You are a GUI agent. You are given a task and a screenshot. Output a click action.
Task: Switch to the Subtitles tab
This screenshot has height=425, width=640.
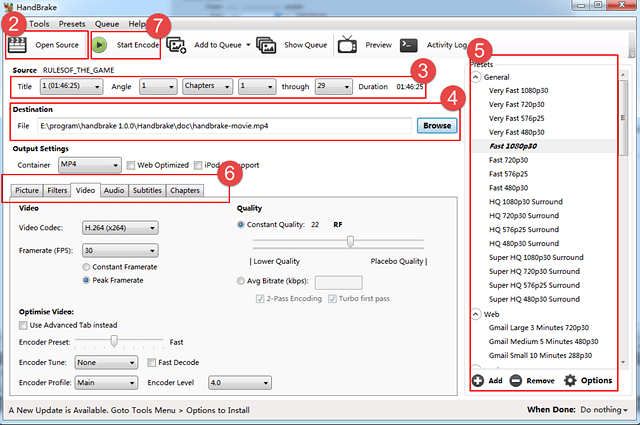(x=147, y=190)
